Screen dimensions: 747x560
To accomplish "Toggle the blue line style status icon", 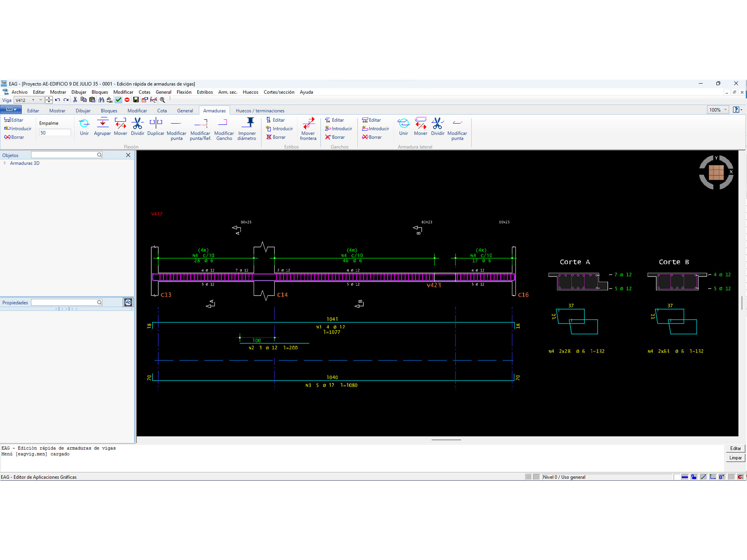I will point(684,477).
